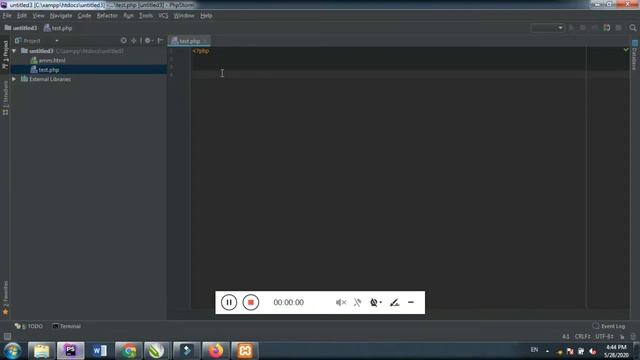
Task: Click the Run button in toolbar
Action: point(571,28)
